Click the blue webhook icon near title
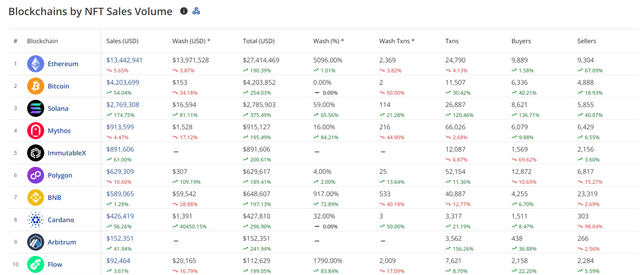Image resolution: width=644 pixels, height=275 pixels. tap(196, 11)
